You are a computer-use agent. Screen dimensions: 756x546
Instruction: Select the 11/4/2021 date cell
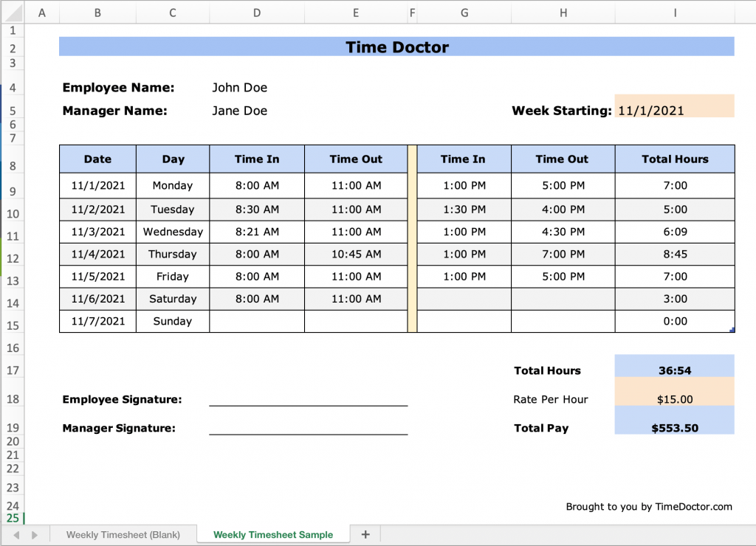[x=98, y=254]
